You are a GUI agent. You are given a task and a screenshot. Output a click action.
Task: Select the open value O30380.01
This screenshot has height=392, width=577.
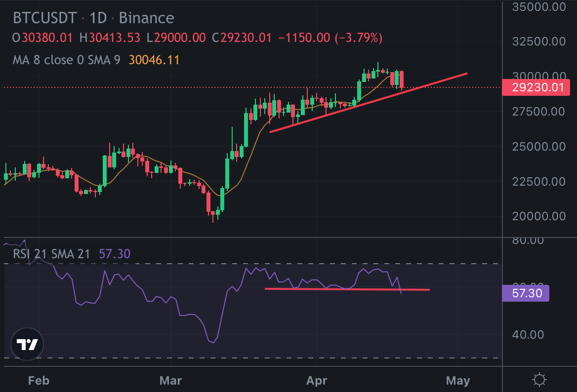[x=42, y=38]
